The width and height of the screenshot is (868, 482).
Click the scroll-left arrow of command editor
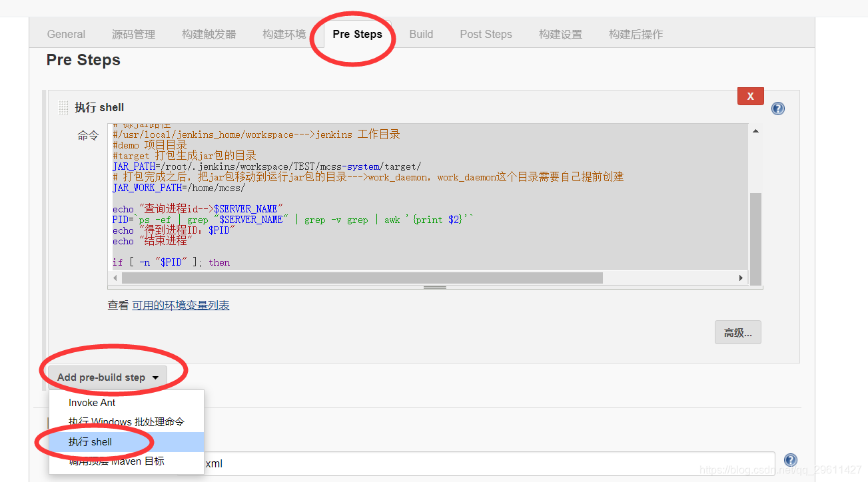(115, 278)
